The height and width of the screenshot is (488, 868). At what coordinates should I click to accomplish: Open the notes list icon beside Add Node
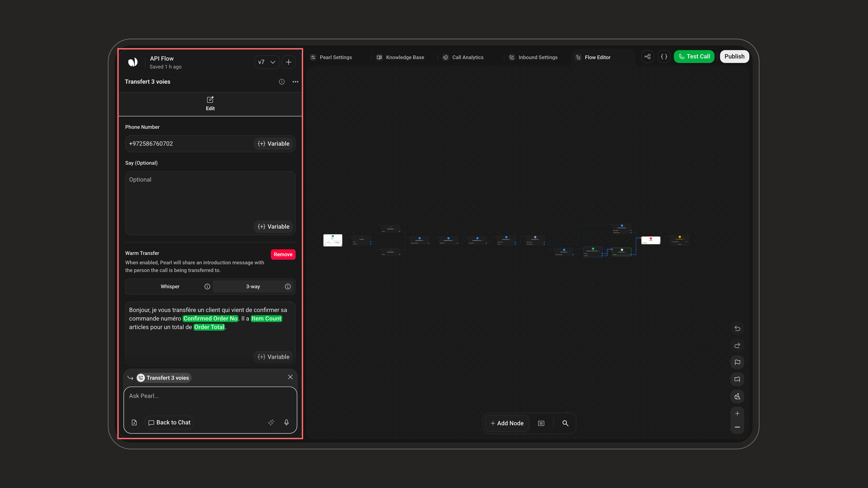click(541, 423)
